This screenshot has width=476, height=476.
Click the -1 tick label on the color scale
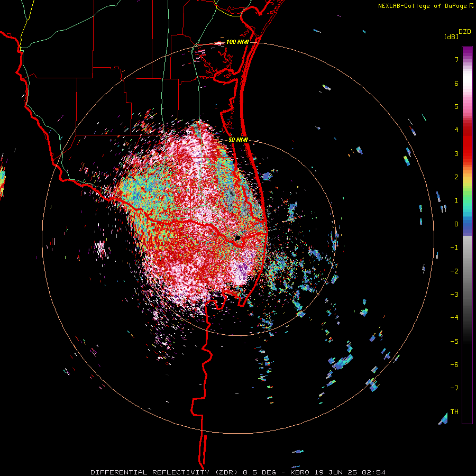(454, 248)
